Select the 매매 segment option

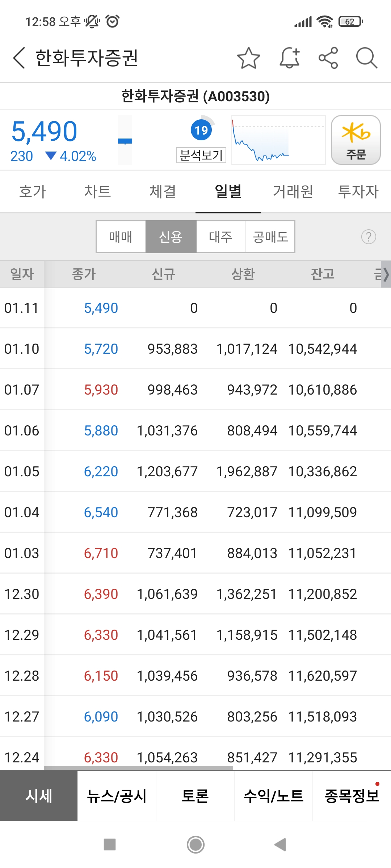(121, 237)
